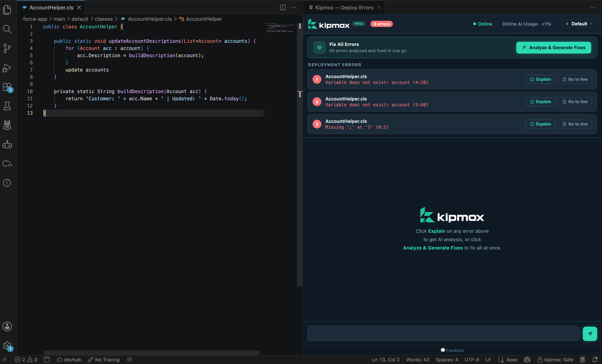Screen dimensions: 602x364
Task: Go to line for Missing ';' error
Action: pos(575,124)
